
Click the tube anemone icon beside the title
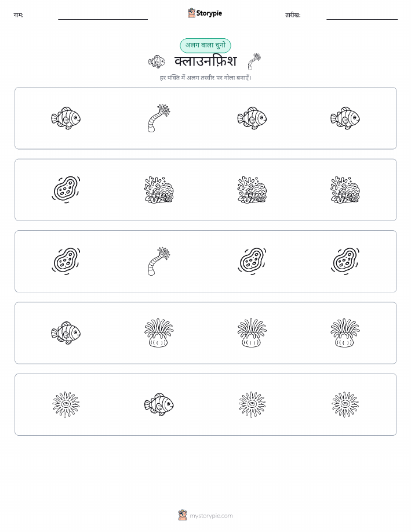point(254,61)
